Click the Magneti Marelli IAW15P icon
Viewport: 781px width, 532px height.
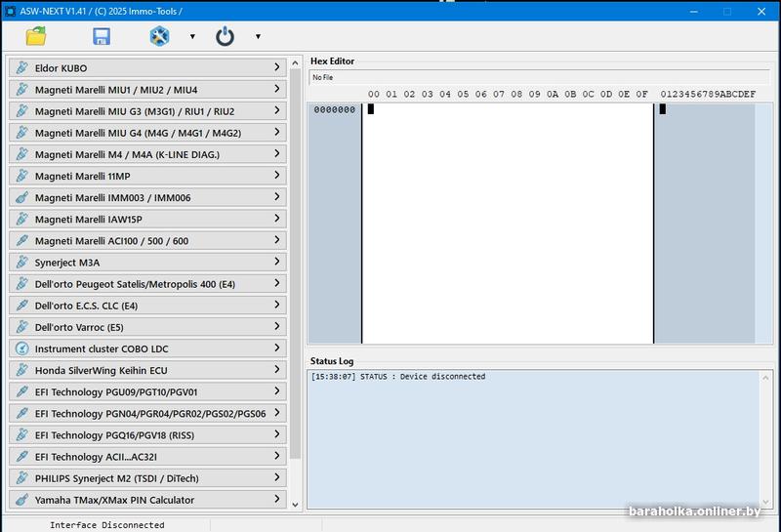click(21, 219)
